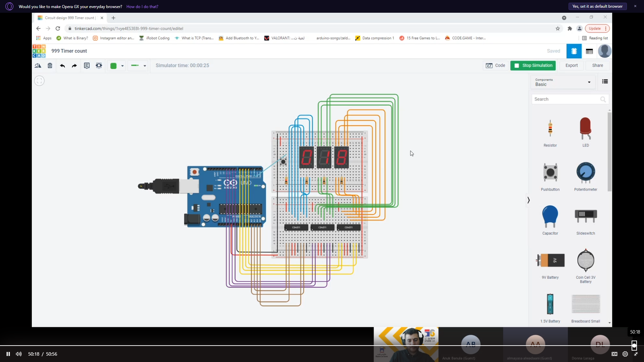The height and width of the screenshot is (362, 644).
Task: Pick the Coin Cell 3V Battery
Action: [586, 266]
